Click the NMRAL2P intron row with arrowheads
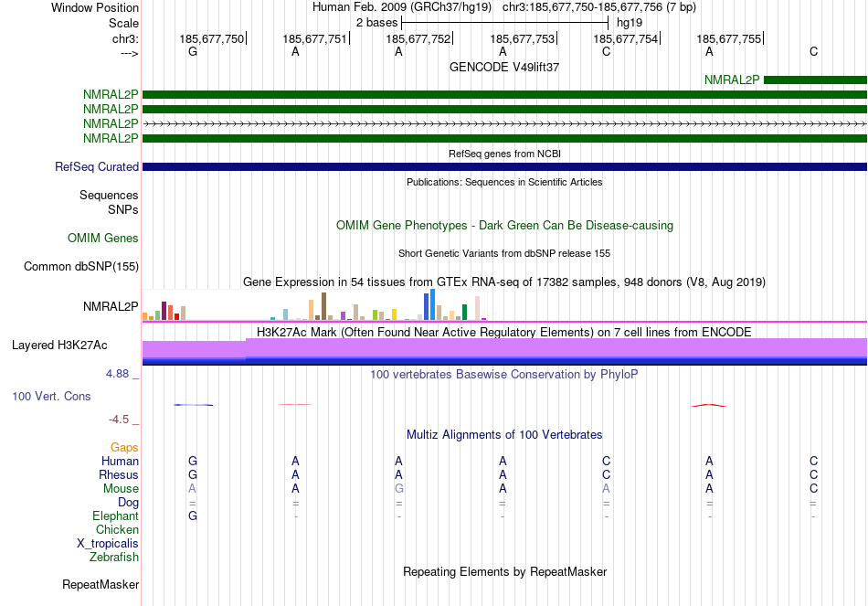Image resolution: width=868 pixels, height=606 pixels. pos(504,123)
